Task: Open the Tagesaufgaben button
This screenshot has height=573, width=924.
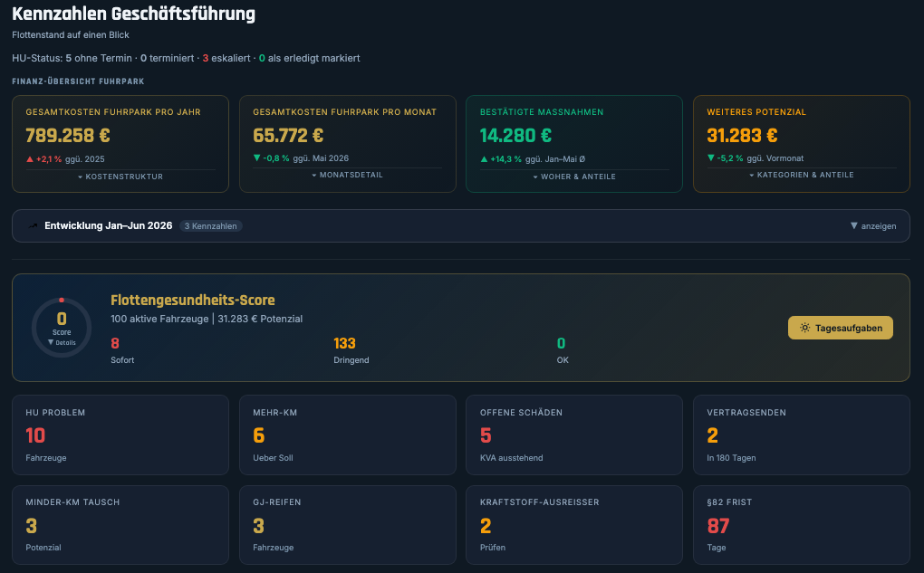Action: (841, 328)
